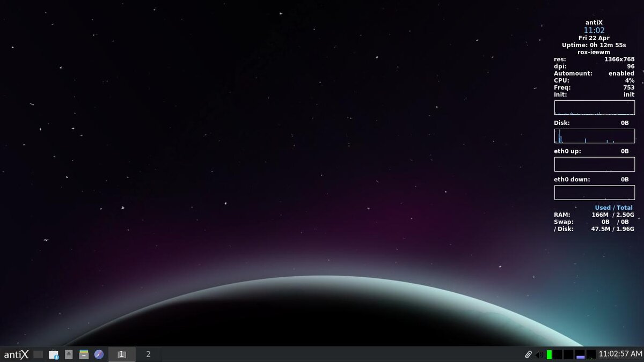
Task: Click the 'rox-icewm' session text
Action: (594, 52)
